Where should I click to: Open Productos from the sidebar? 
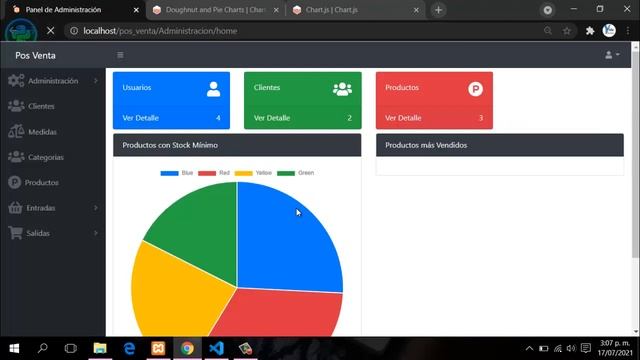pyautogui.click(x=42, y=182)
